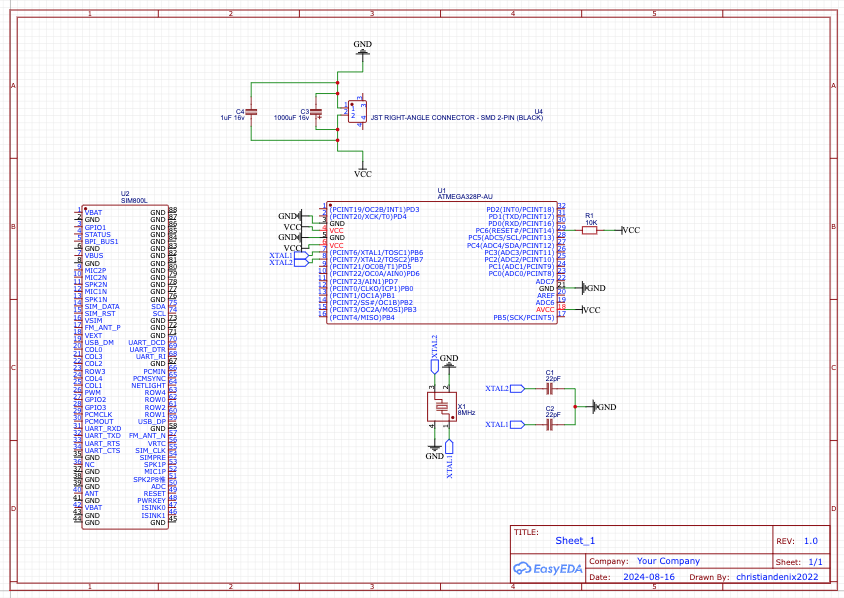Select the RESET pin on SIM800L
The image size is (844, 598).
154,494
